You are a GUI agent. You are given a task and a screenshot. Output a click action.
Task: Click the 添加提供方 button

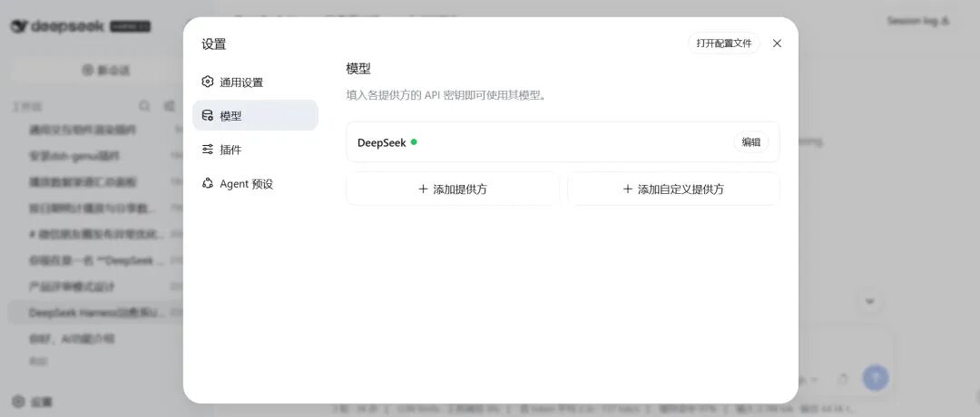pyautogui.click(x=453, y=189)
